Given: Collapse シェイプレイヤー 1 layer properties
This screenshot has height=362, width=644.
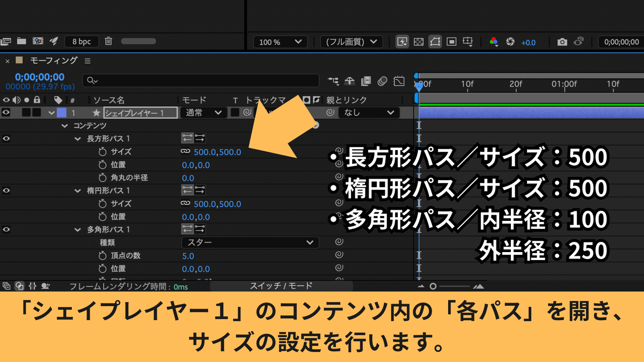Looking at the screenshot, I should click(x=52, y=113).
